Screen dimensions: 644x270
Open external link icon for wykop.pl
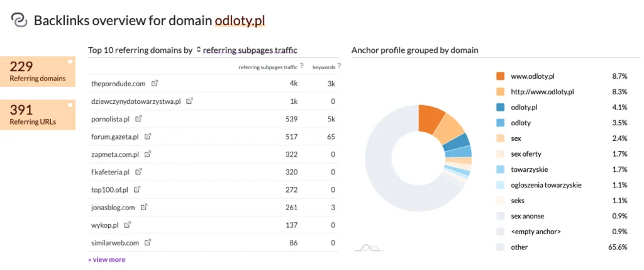(127, 224)
